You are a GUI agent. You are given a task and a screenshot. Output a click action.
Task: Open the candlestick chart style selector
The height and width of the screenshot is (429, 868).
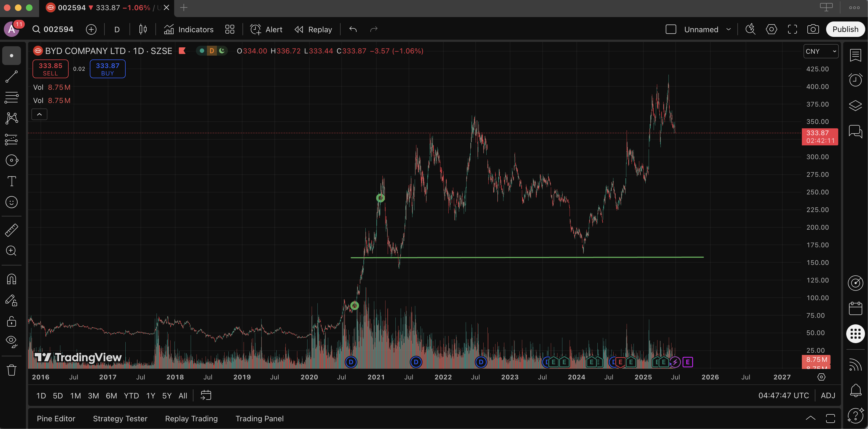[x=143, y=29]
